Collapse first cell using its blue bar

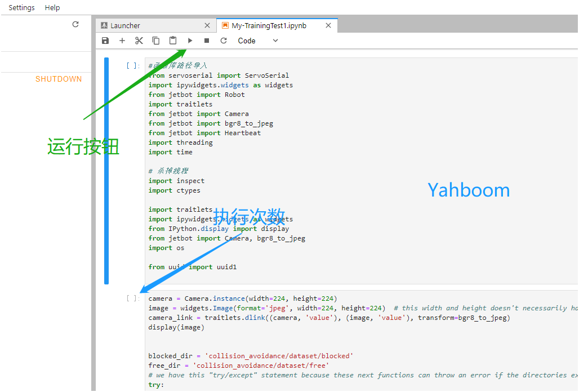pos(106,171)
